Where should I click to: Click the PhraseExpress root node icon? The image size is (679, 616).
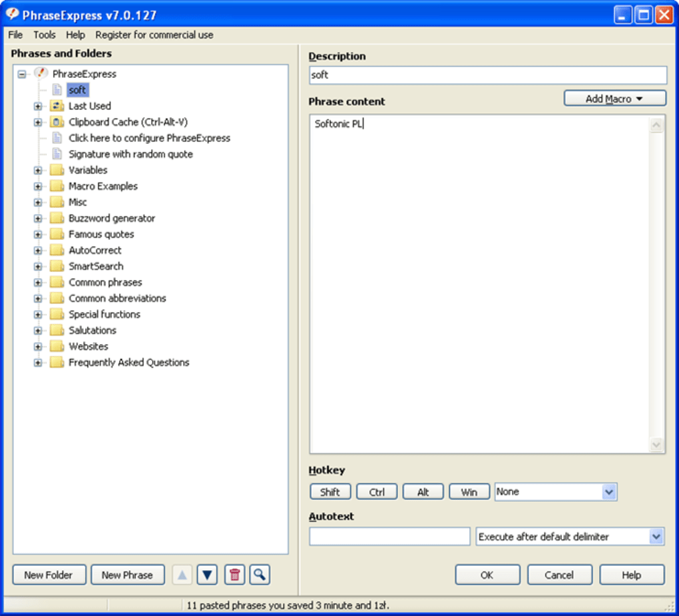tap(41, 73)
